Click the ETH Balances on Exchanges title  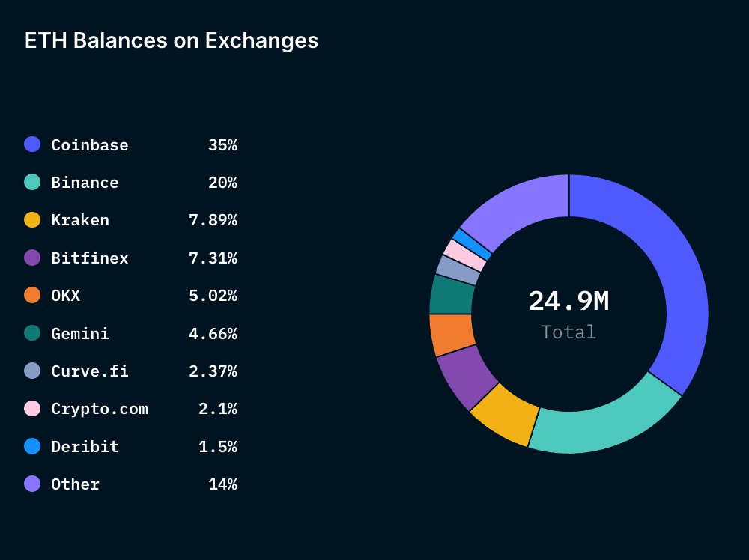point(171,41)
